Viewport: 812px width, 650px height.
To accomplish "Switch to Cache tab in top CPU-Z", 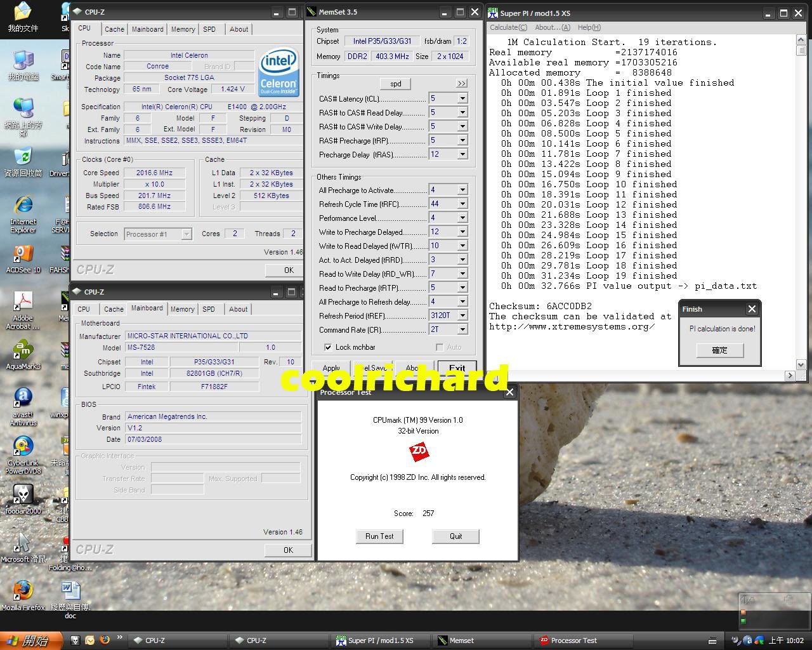I will (x=114, y=29).
